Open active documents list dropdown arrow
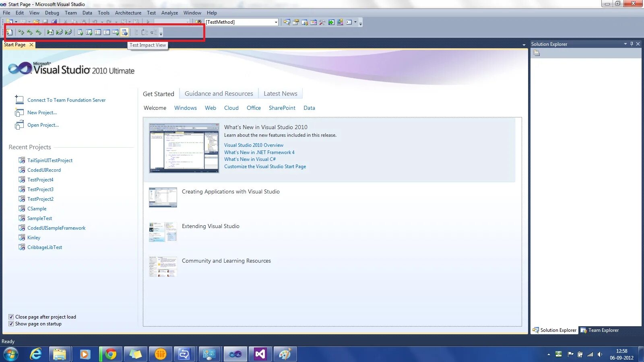The image size is (644, 362). (524, 45)
